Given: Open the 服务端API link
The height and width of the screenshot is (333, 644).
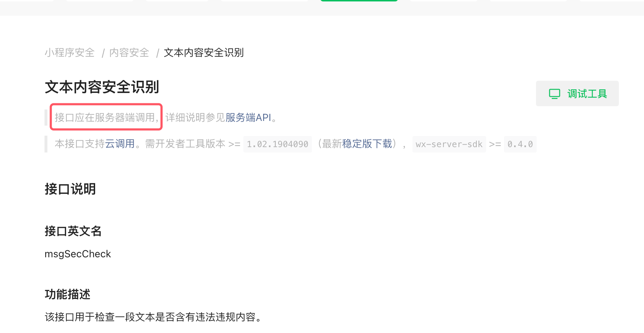Looking at the screenshot, I should [x=248, y=117].
